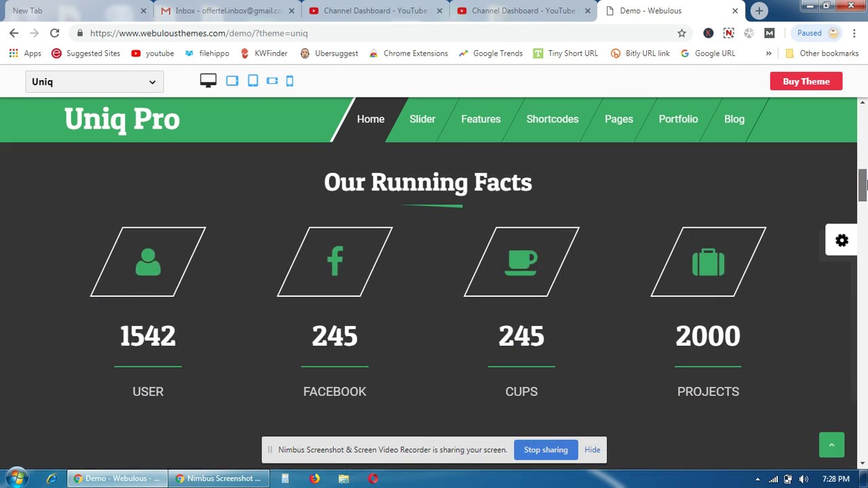
Task: Select the desktop preview icon
Action: 208,81
